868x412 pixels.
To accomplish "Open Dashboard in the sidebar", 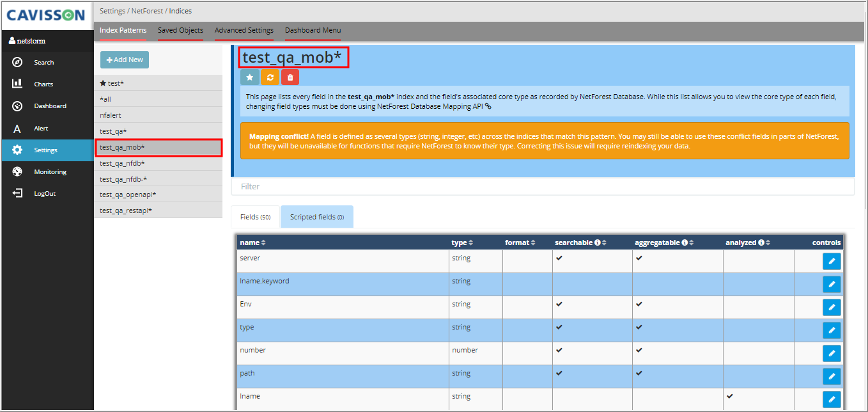I will 50,106.
